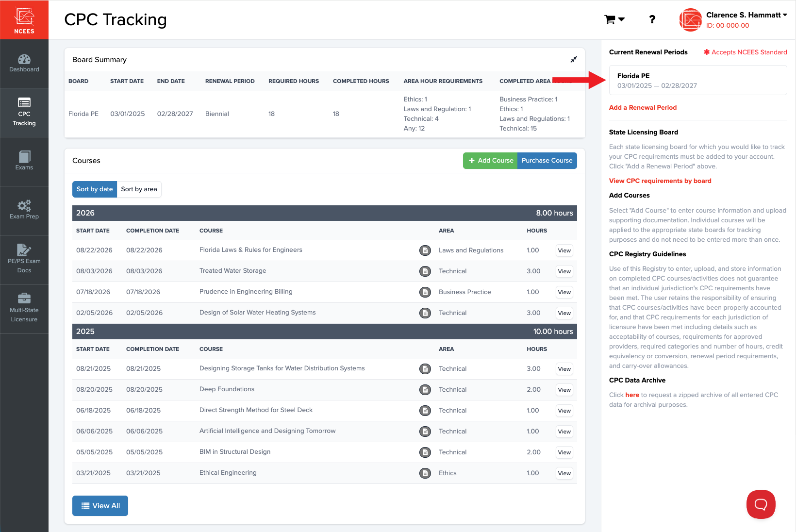Viewport: 796px width, 532px height.
Task: Open Multi-State Licensure in sidebar
Action: click(x=24, y=308)
